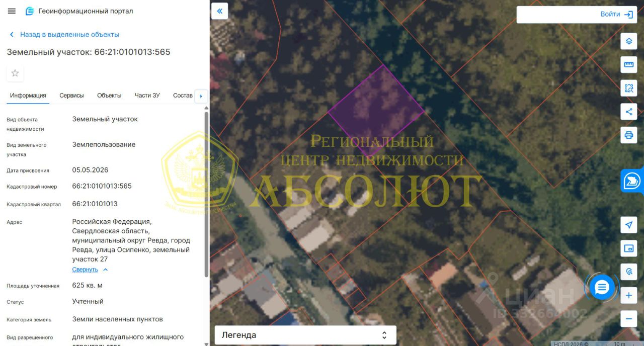Switch to the Объекты tab
The height and width of the screenshot is (346, 644).
[109, 96]
